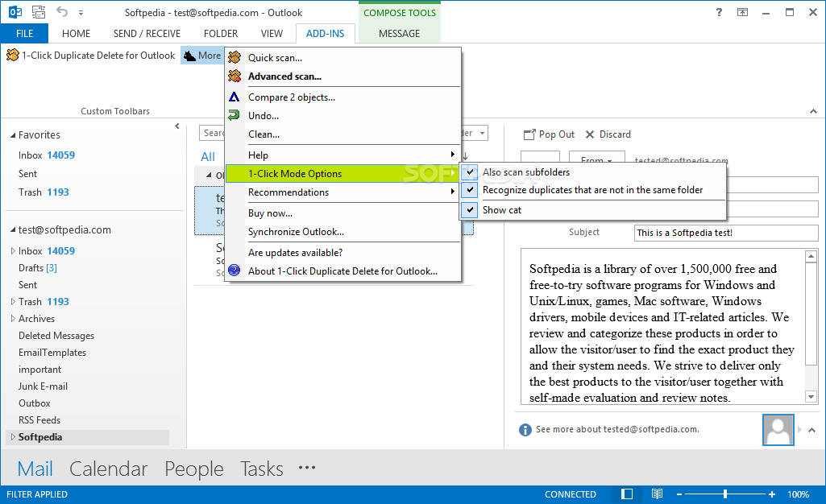Open the navigation options ellipsis

point(306,467)
